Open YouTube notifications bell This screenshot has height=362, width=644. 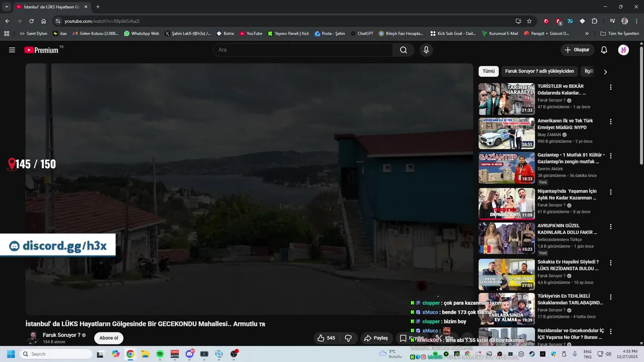point(604,50)
